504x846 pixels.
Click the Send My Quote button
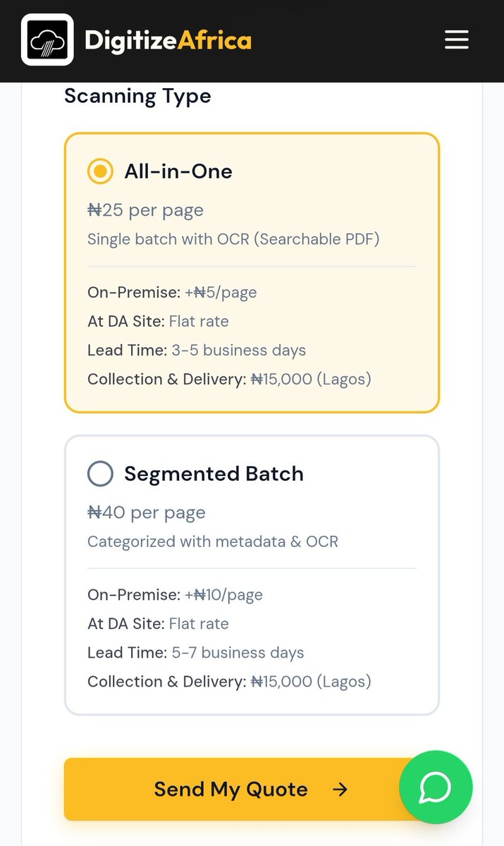pos(252,789)
